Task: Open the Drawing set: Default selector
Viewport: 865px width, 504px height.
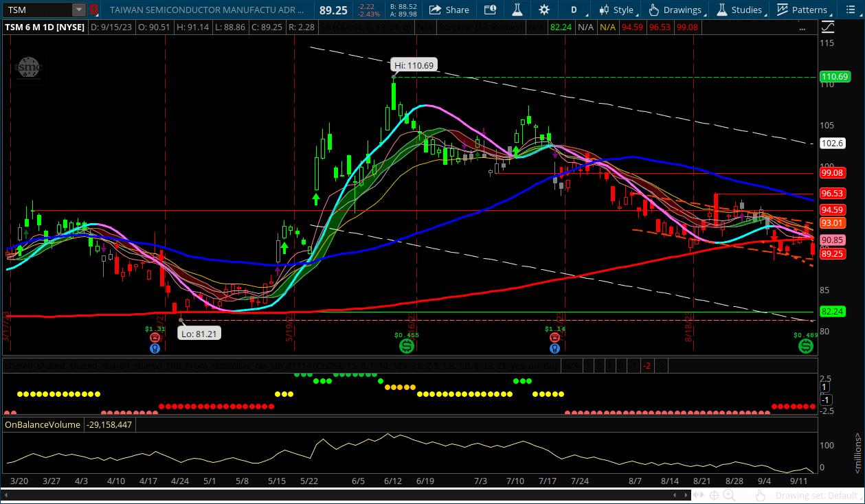Action: [818, 495]
